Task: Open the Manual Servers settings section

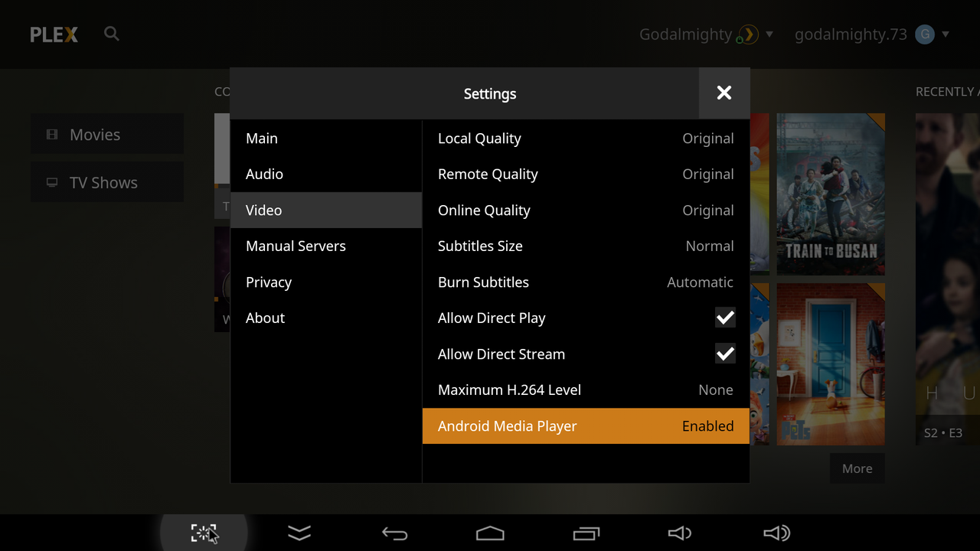Action: (x=326, y=246)
